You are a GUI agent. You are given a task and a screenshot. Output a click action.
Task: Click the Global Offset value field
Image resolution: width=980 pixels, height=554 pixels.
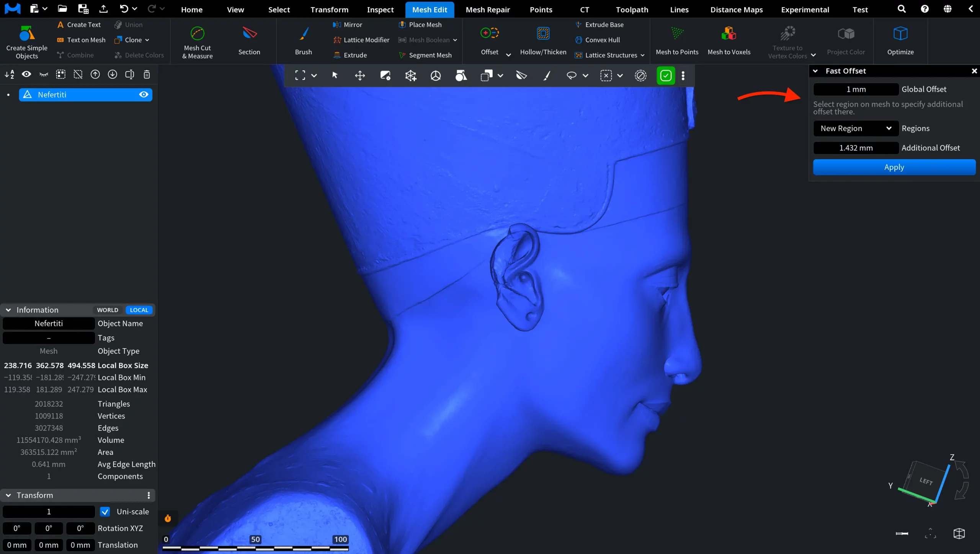coord(856,89)
